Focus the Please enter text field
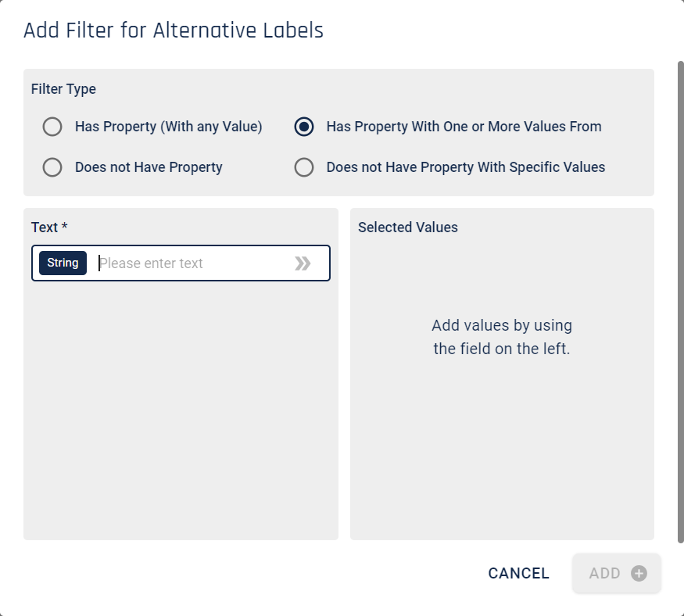Image resolution: width=684 pixels, height=616 pixels. 192,263
